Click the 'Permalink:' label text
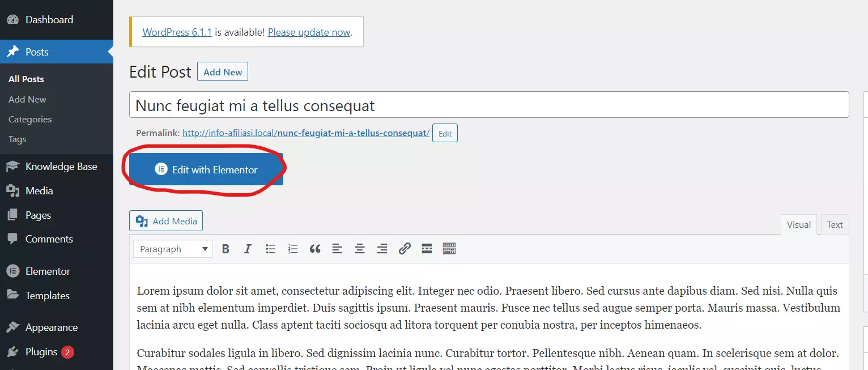Image resolution: width=868 pixels, height=370 pixels. point(158,133)
